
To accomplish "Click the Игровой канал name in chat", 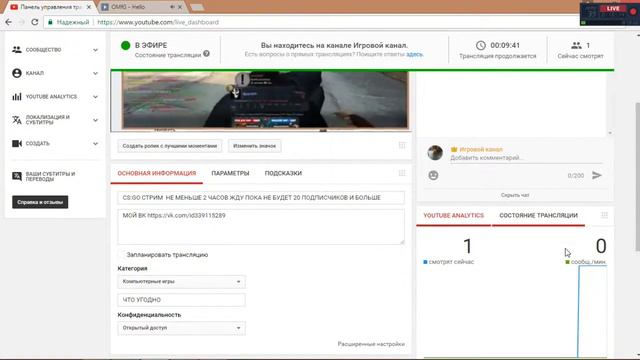I will [481, 149].
